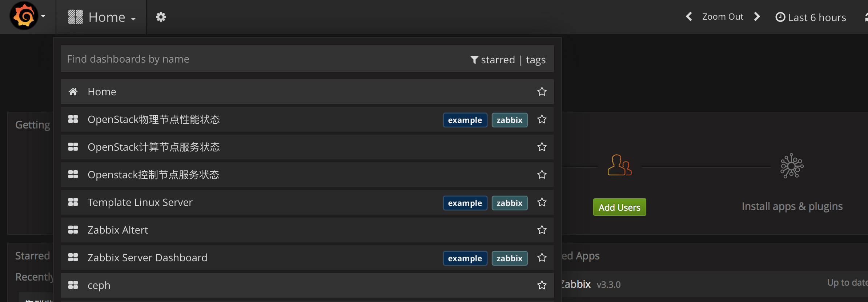
Task: Open the Zabbix Altert dashboard entry
Action: click(x=118, y=230)
